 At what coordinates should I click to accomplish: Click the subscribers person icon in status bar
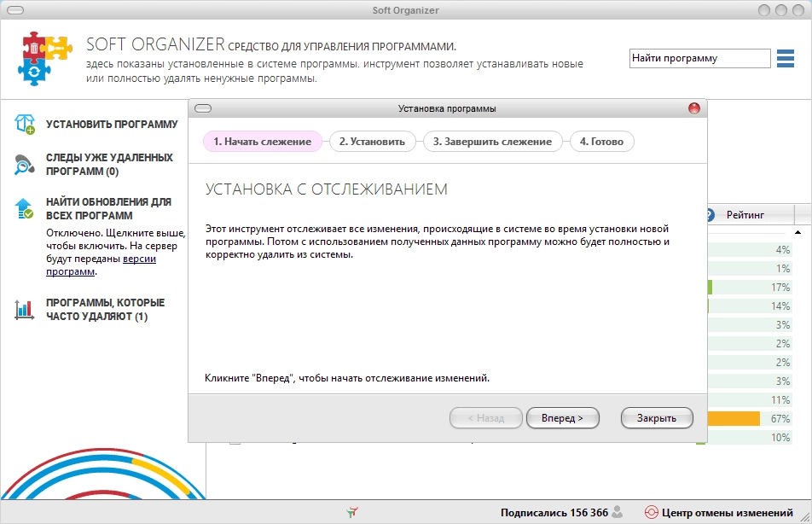[x=618, y=512]
